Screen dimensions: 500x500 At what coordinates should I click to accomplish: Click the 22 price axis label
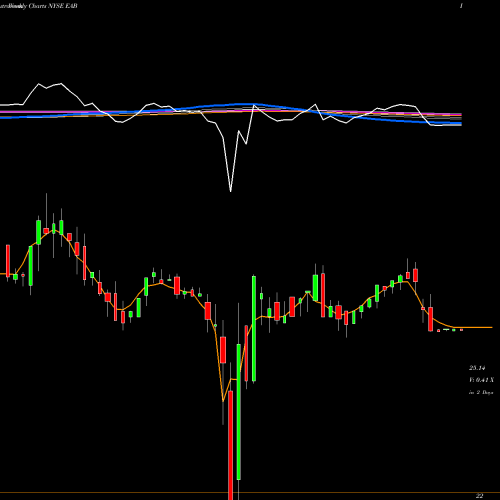[x=479, y=496]
